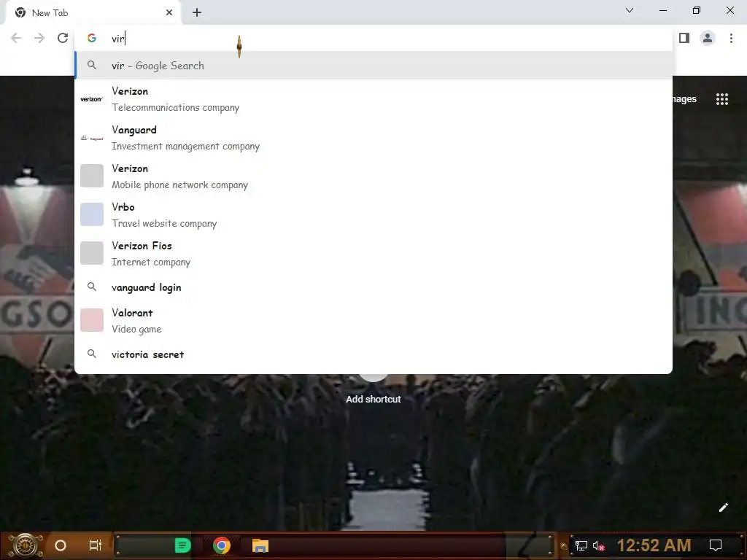Click the back navigation arrow
The width and height of the screenshot is (747, 560).
(16, 38)
